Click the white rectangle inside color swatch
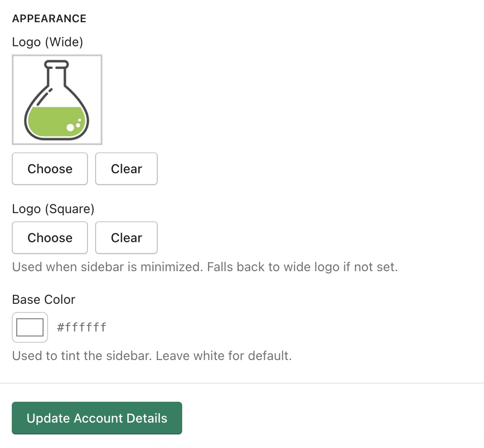This screenshot has width=484, height=448. coord(30,327)
